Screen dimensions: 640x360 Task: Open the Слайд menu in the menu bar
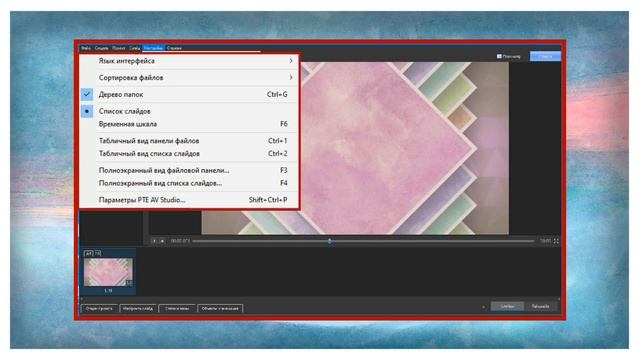pyautogui.click(x=135, y=48)
